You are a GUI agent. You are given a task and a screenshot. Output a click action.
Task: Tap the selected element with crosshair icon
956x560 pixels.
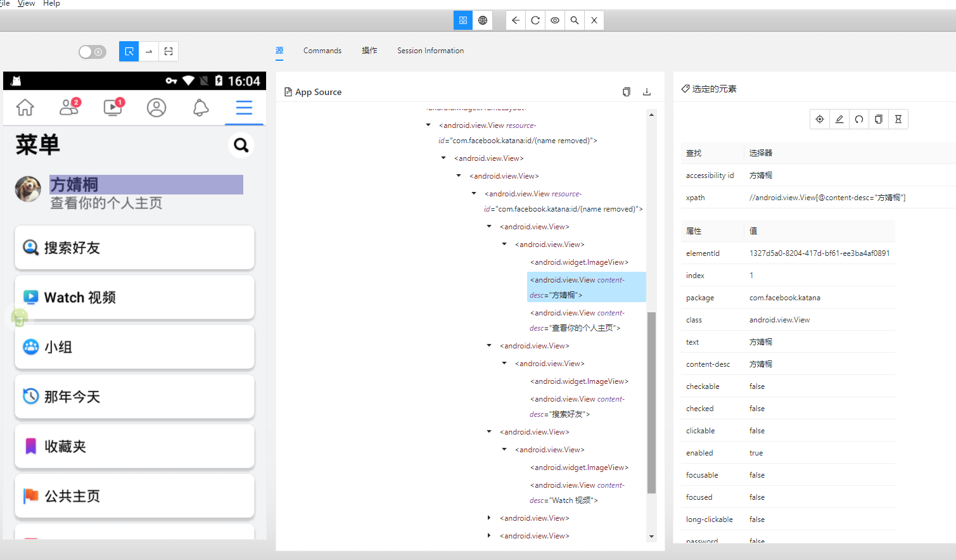click(820, 119)
